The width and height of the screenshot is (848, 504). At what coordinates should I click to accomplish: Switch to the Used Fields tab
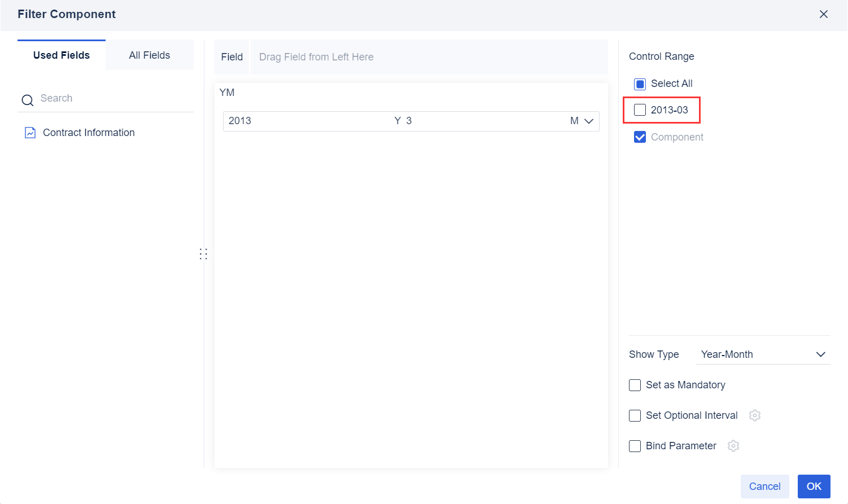pyautogui.click(x=61, y=55)
